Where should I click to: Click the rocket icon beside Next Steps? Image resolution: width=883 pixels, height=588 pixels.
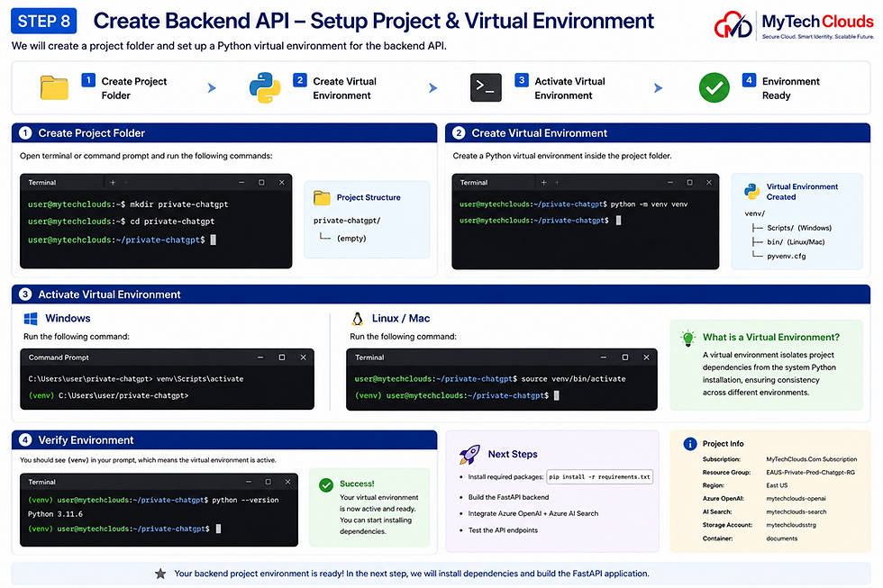pyautogui.click(x=469, y=454)
